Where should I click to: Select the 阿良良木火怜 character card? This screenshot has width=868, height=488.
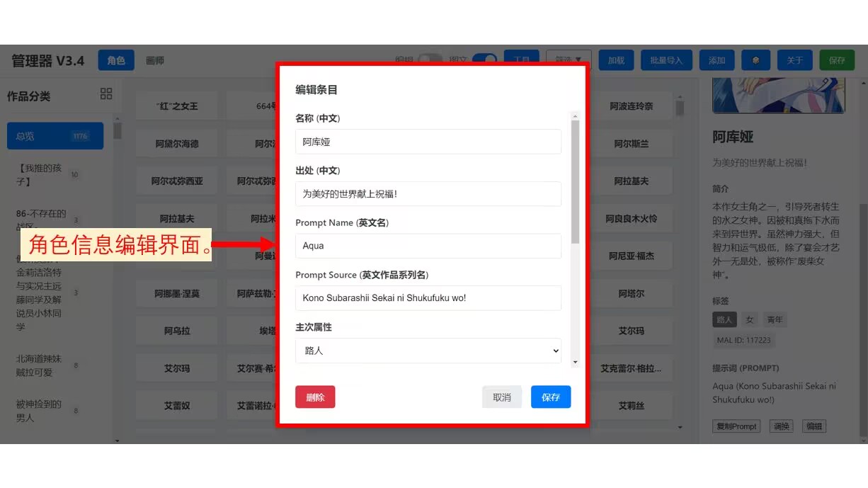click(x=632, y=219)
